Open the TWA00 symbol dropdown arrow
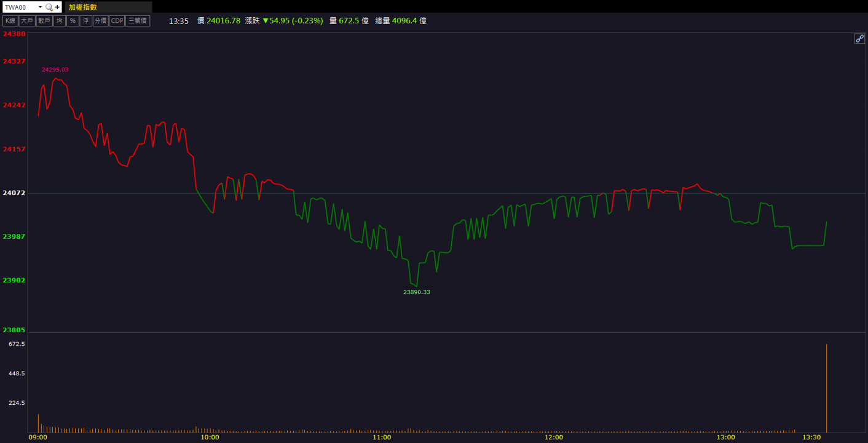The height and width of the screenshot is (443, 868). (41, 7)
